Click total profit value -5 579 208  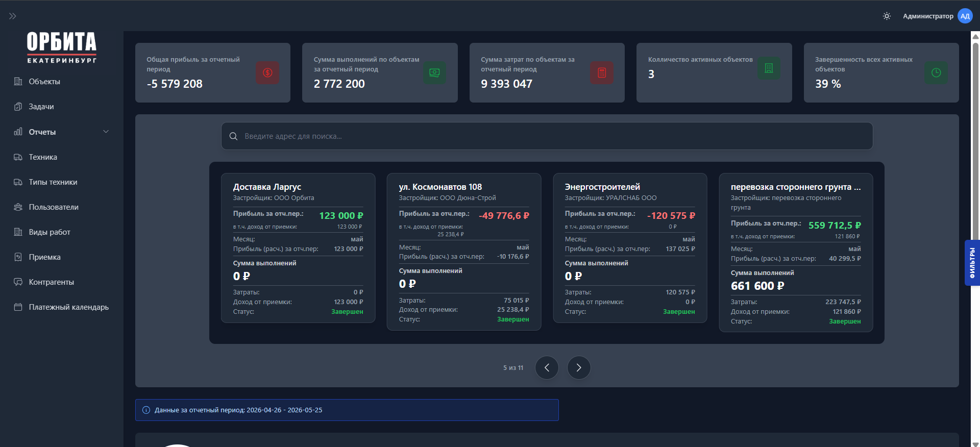pos(175,84)
